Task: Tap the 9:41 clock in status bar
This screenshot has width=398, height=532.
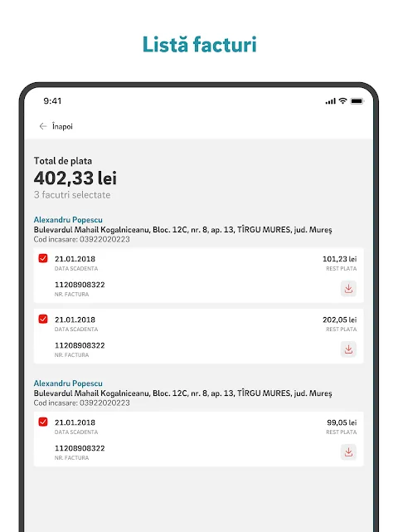Action: click(52, 100)
